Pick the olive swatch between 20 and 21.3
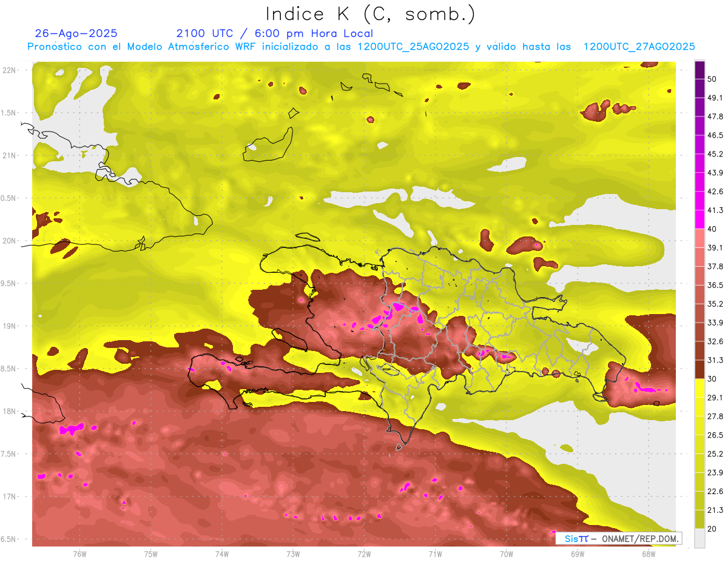Image resolution: width=728 pixels, height=562 pixels. [699, 520]
